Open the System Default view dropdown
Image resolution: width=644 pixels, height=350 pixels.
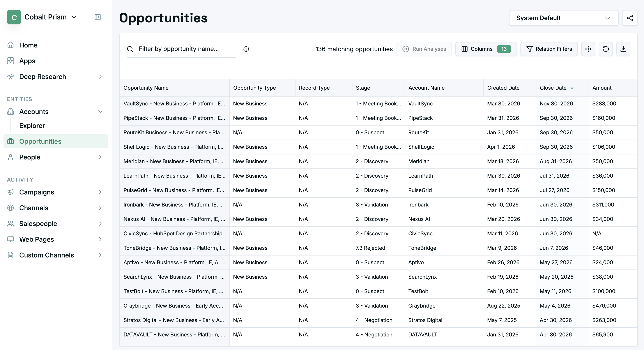563,18
